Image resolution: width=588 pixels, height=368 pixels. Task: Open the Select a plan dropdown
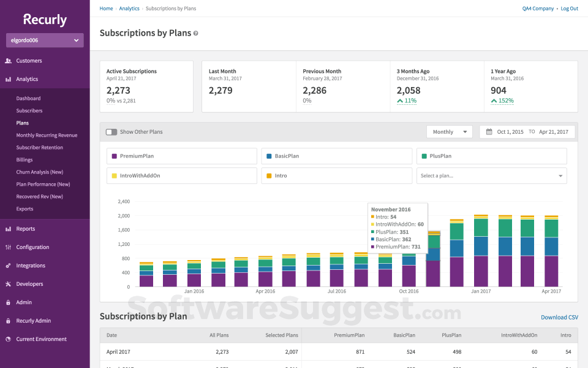tap(492, 175)
